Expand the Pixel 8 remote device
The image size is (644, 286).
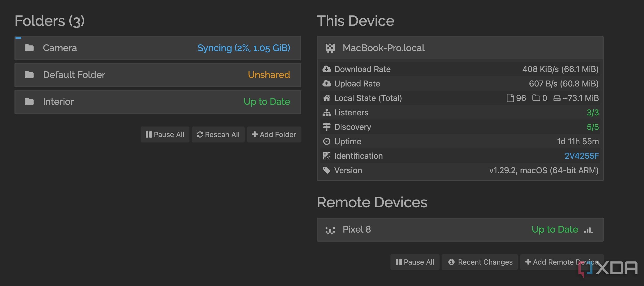[460, 229]
